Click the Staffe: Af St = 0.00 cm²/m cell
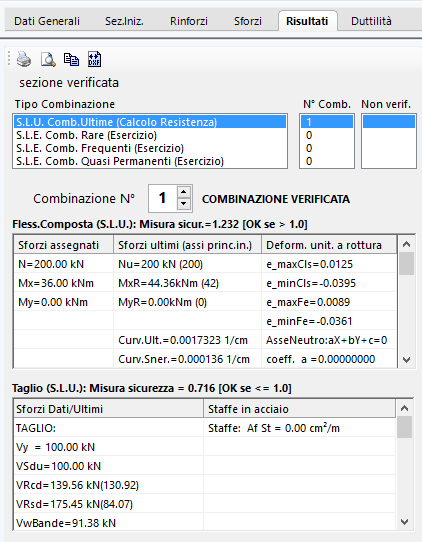Screen dimensions: 422x542 pos(299,428)
